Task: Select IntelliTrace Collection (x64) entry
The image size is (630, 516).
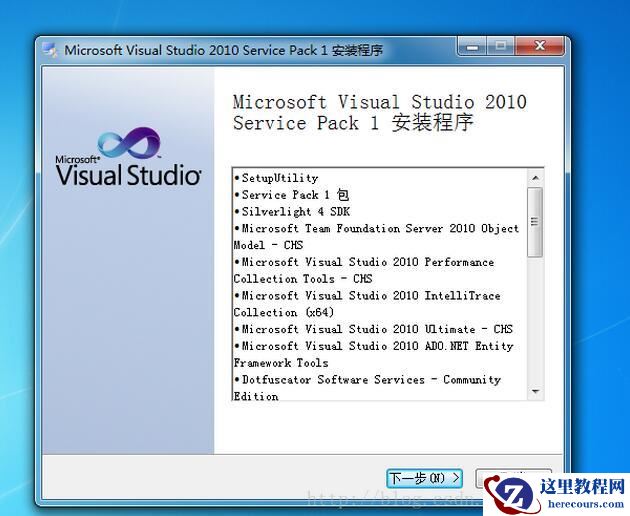Action: point(367,304)
